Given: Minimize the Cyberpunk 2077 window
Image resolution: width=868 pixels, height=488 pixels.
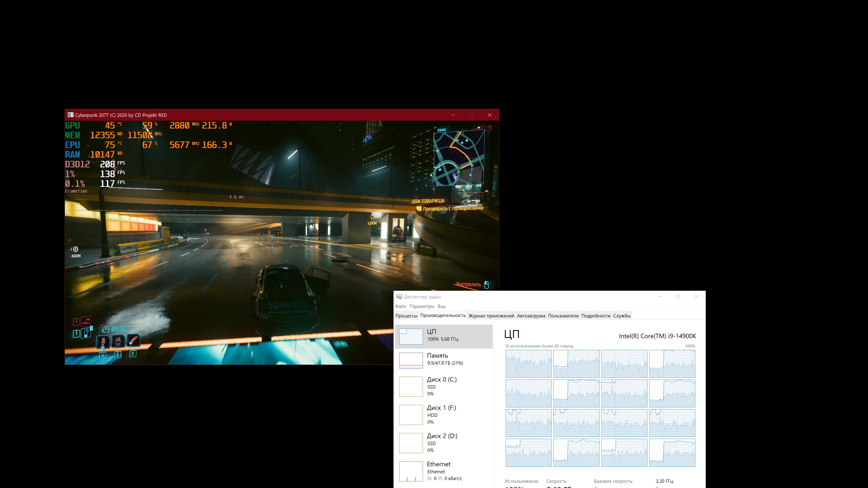Looking at the screenshot, I should point(453,115).
